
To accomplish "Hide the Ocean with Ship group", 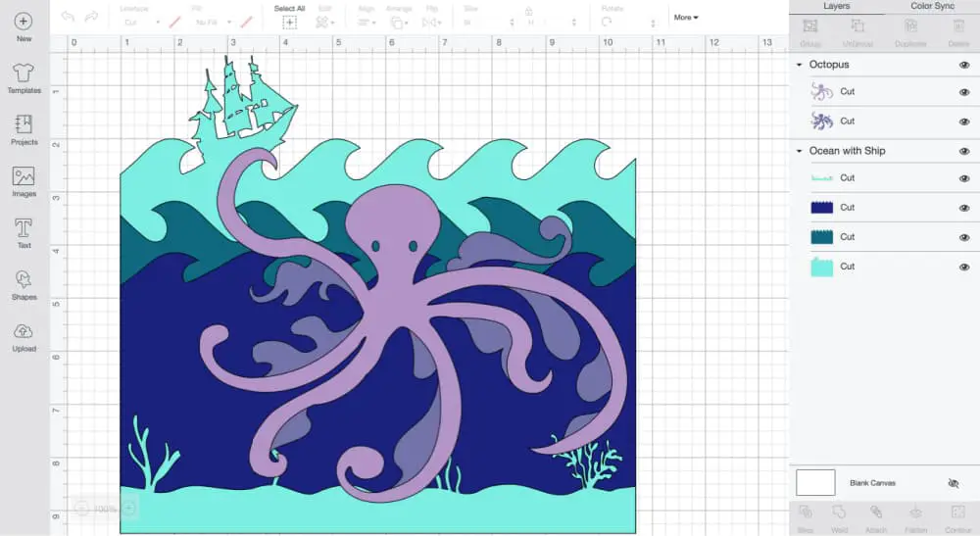I will pyautogui.click(x=964, y=151).
